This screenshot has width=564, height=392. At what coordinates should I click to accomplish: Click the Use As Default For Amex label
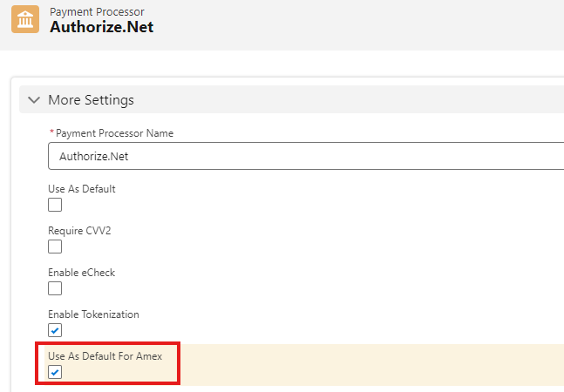(x=105, y=356)
